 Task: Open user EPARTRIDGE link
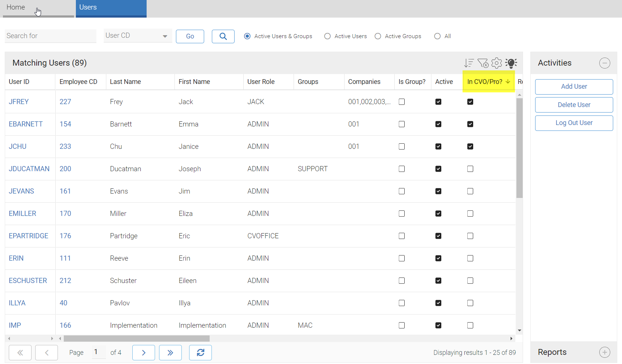(29, 236)
